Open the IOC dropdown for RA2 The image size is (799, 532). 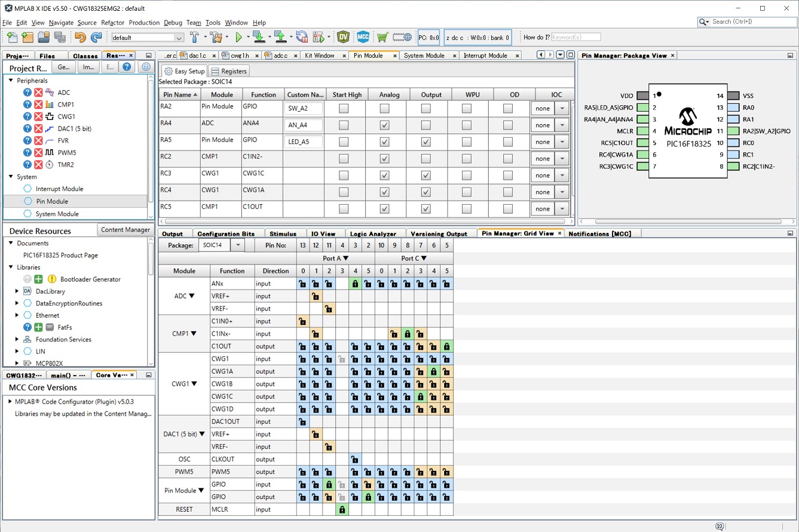click(562, 109)
